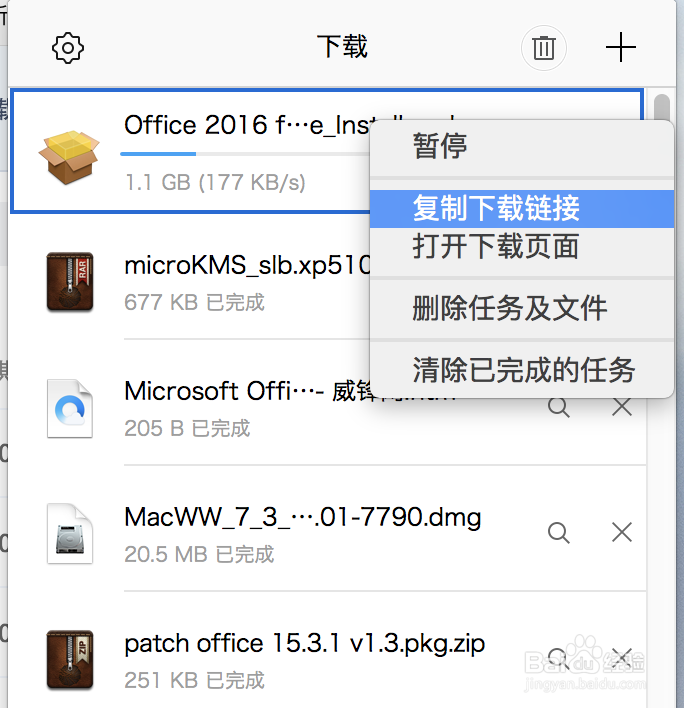Select patch office 15.3.1 v1.3.pkg.zip entry
The width and height of the screenshot is (684, 708).
pos(327,659)
